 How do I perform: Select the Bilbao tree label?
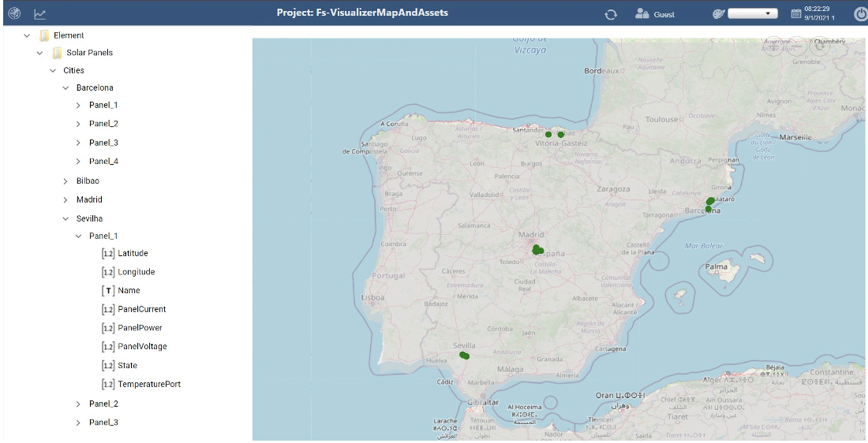tap(88, 181)
